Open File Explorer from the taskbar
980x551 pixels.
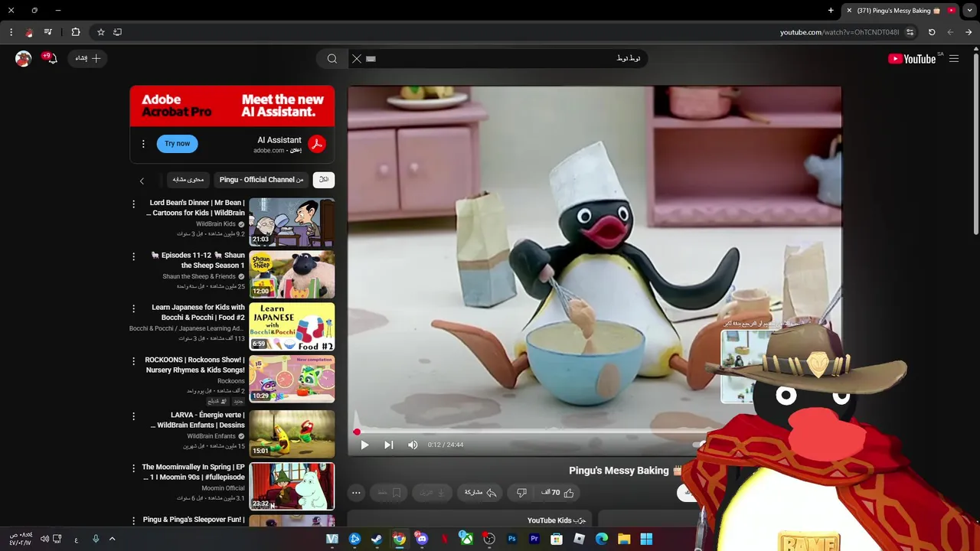[x=624, y=539]
